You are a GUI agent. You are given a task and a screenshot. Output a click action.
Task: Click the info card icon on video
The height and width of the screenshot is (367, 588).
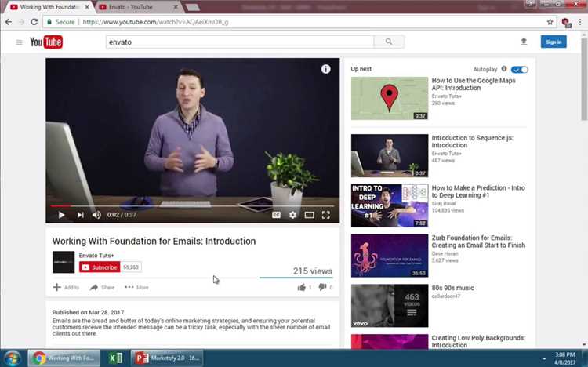325,69
